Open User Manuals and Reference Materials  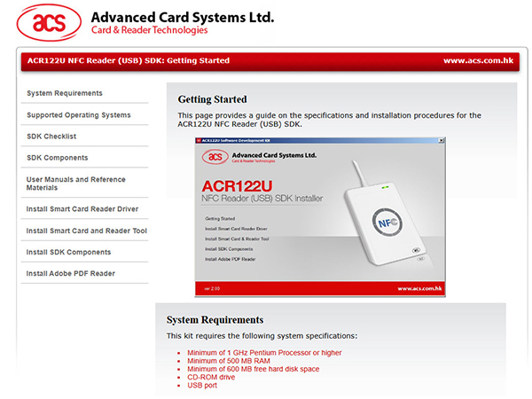tap(76, 184)
